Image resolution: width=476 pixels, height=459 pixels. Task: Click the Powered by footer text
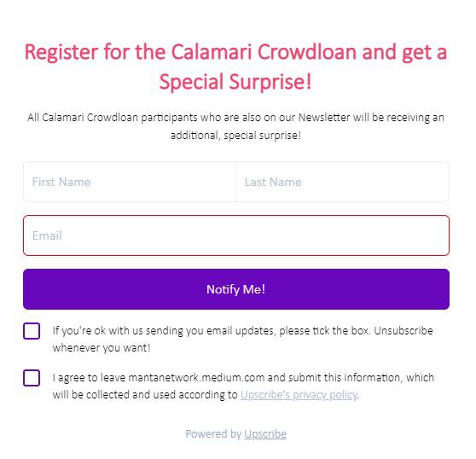pos(213,434)
